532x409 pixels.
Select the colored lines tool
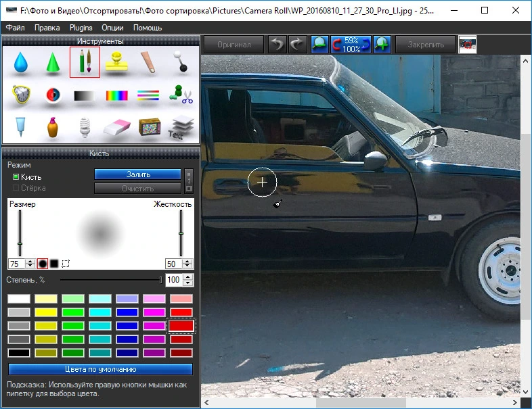pyautogui.click(x=148, y=95)
